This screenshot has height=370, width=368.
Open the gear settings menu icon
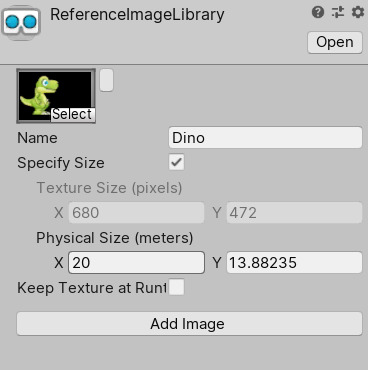[358, 13]
